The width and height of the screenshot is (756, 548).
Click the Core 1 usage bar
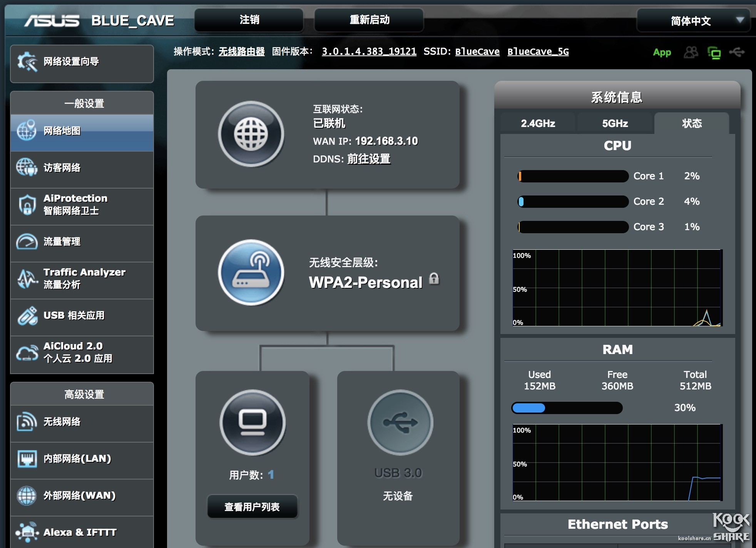[573, 176]
